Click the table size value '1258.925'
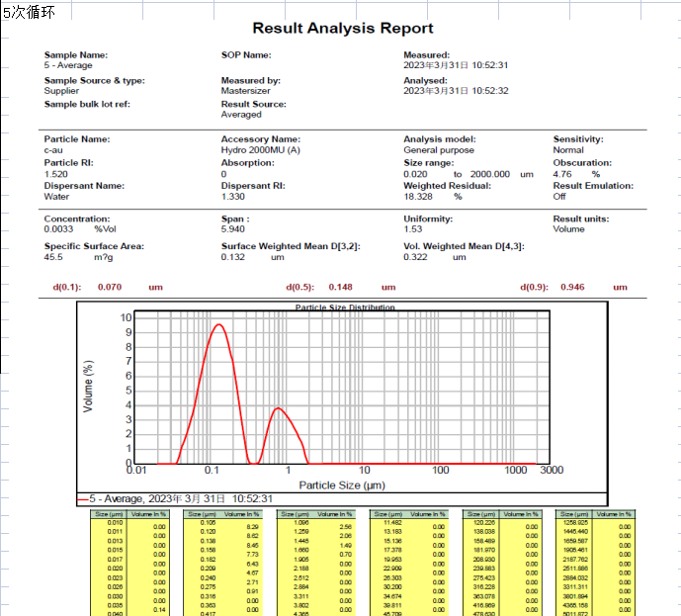The height and width of the screenshot is (616, 681). tap(575, 523)
